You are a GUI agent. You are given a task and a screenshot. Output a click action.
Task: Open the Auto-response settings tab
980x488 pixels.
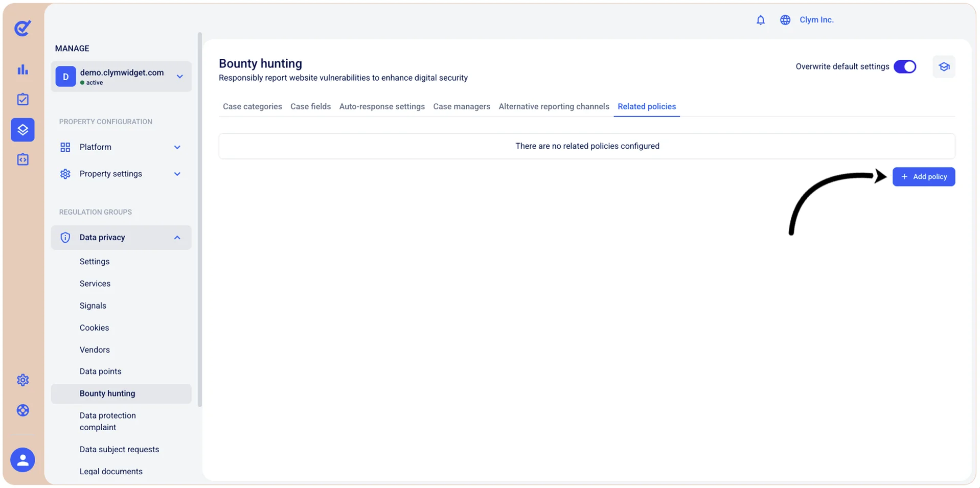(x=382, y=106)
